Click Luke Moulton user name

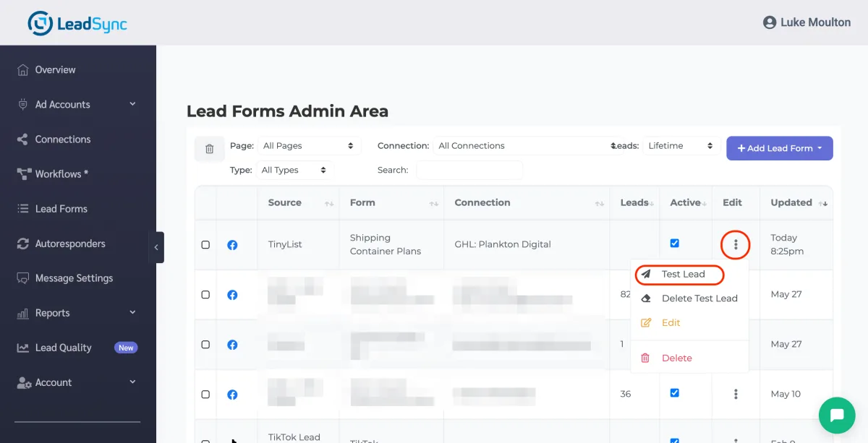815,22
